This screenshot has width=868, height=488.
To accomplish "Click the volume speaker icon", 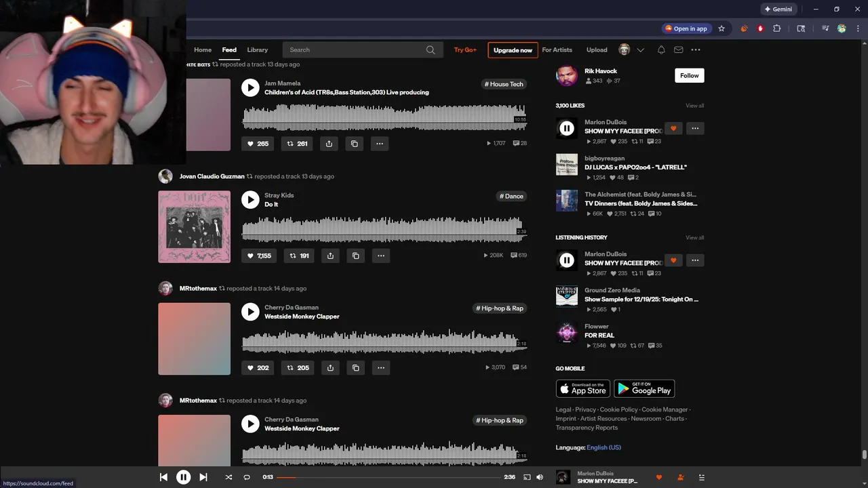I will pos(540,477).
